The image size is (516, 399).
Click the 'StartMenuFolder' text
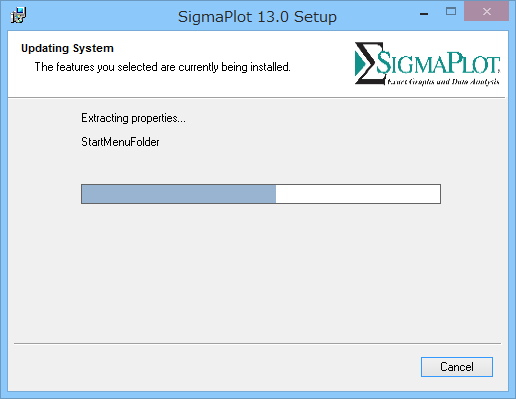click(x=120, y=142)
